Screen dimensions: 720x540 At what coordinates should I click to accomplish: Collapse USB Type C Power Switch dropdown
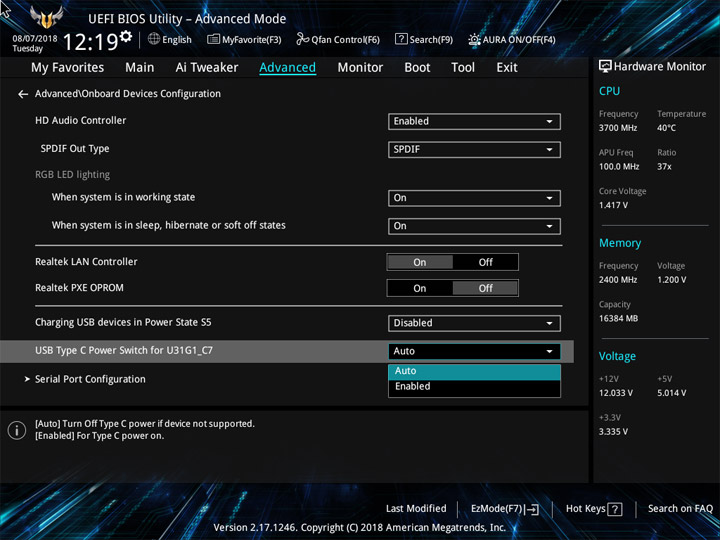pyautogui.click(x=474, y=351)
